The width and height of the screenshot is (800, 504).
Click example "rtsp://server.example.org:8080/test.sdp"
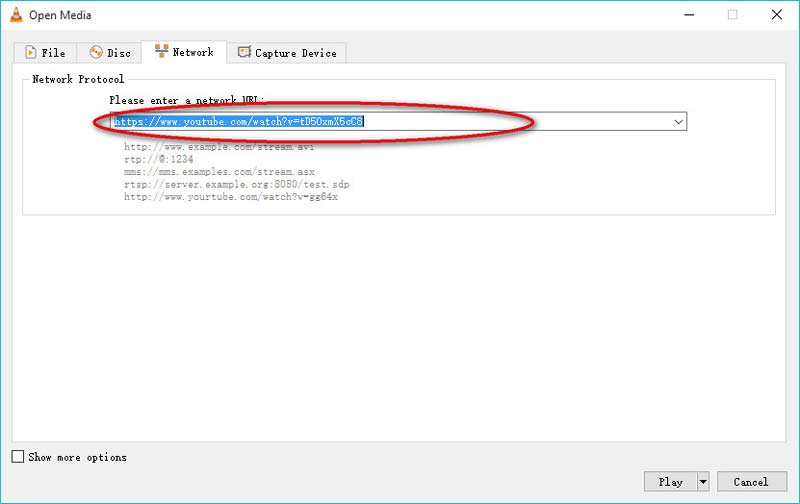237,184
